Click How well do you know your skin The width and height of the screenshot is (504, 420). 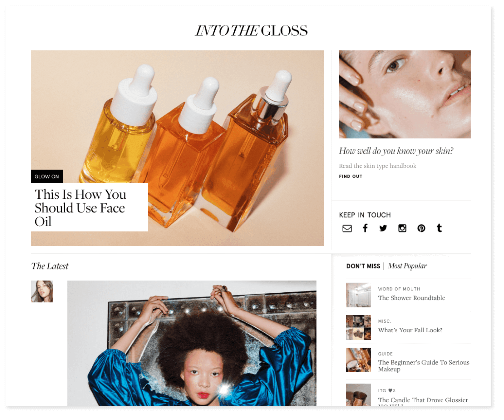pos(396,151)
